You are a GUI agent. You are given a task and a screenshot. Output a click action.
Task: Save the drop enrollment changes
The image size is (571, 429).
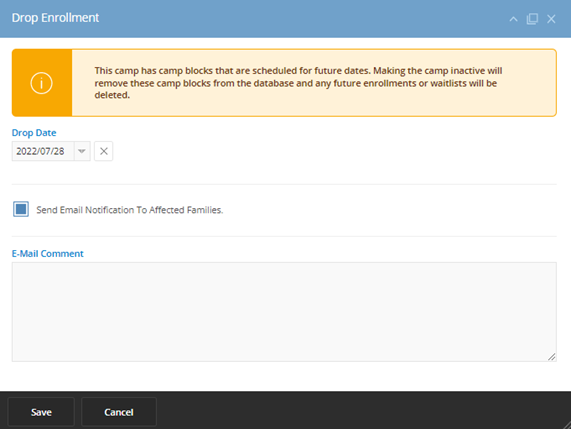pyautogui.click(x=41, y=412)
